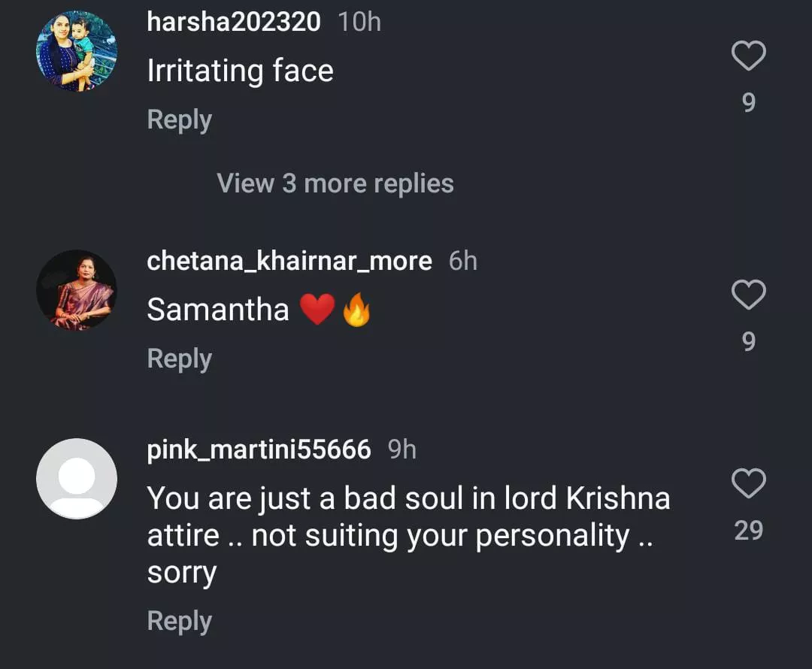The image size is (812, 669).
Task: Like harsha202320's "Irritating face" comment
Action: coord(748,57)
